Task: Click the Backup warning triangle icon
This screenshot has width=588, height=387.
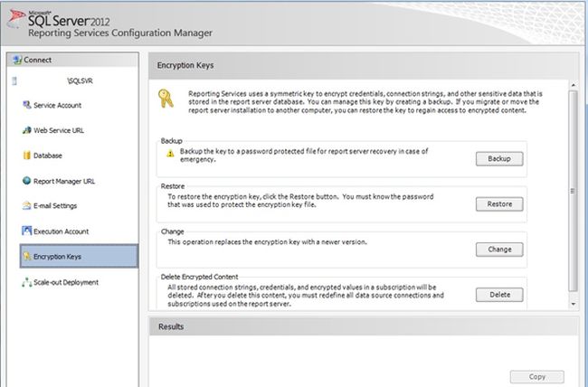Action: tap(168, 154)
